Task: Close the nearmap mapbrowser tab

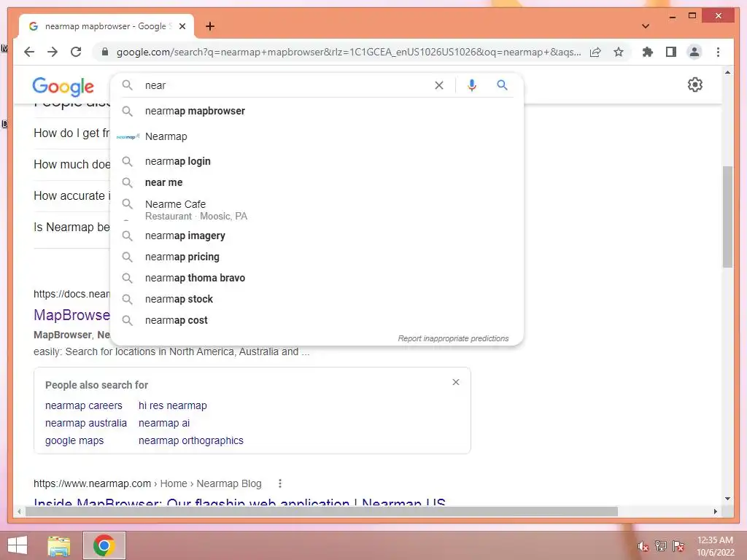Action: pos(182,26)
